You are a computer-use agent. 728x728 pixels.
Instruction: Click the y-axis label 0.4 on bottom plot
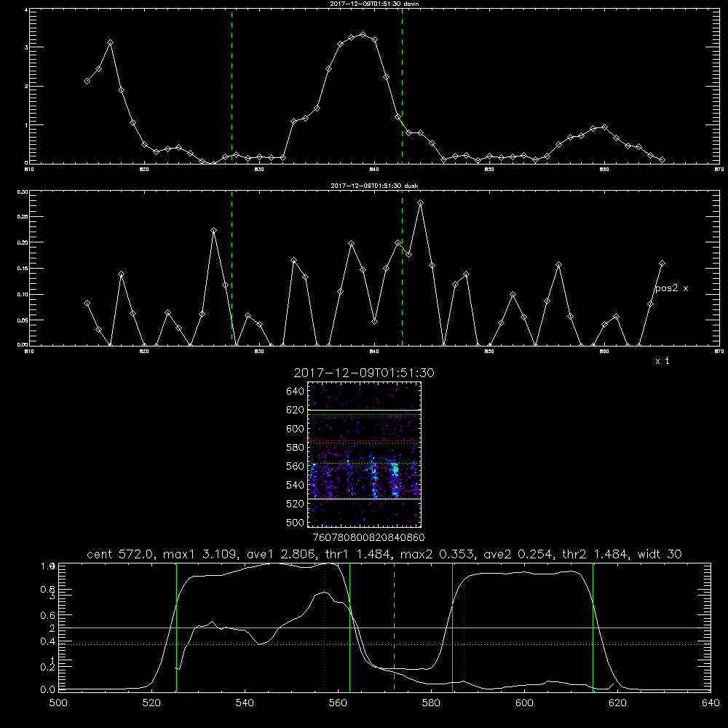pos(48,641)
